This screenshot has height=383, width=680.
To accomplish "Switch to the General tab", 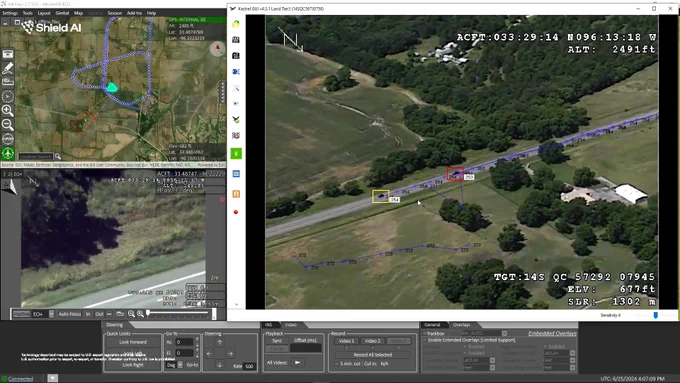I will click(x=432, y=325).
